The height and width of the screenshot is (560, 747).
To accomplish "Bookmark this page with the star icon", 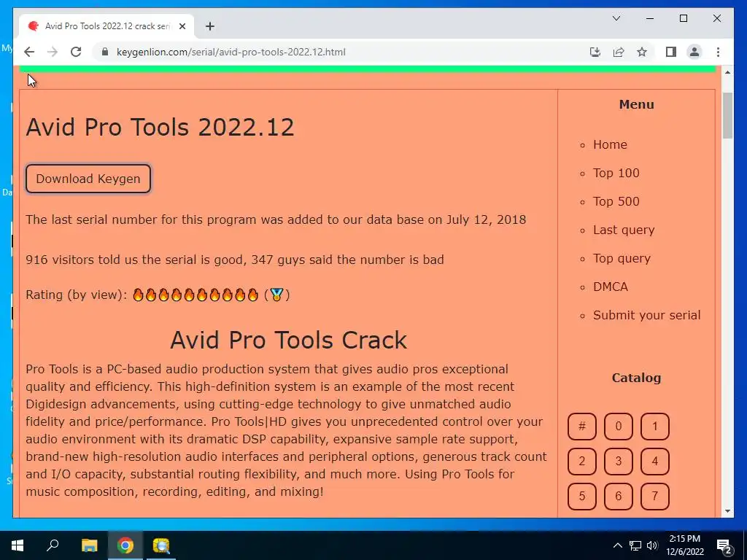I will (x=642, y=52).
